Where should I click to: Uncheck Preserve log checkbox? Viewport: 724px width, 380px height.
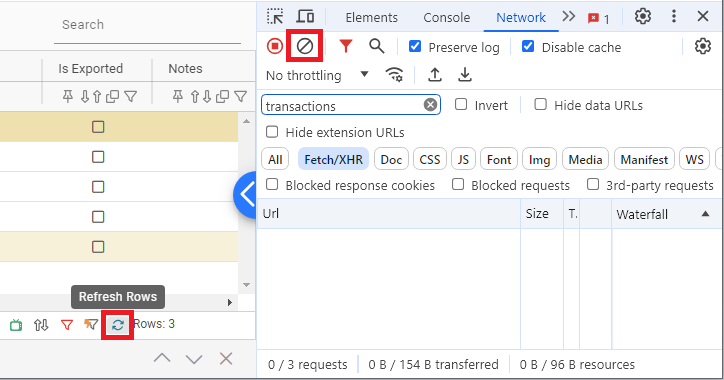[x=415, y=46]
